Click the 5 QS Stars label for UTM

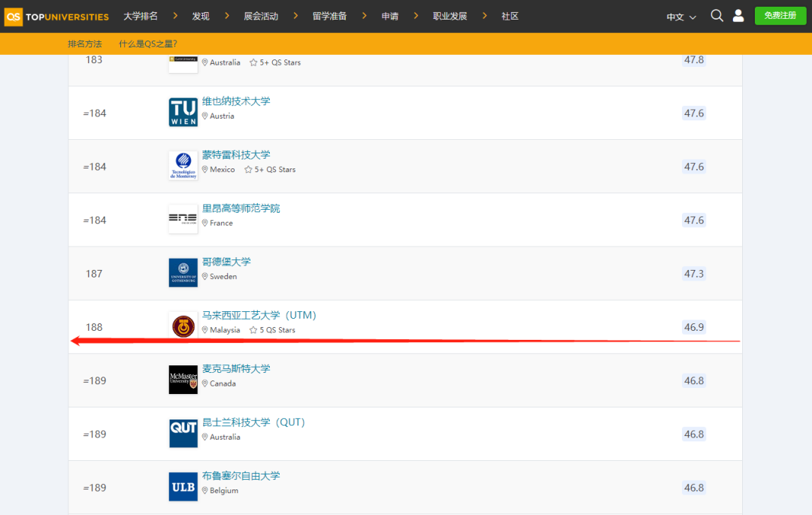tap(277, 330)
